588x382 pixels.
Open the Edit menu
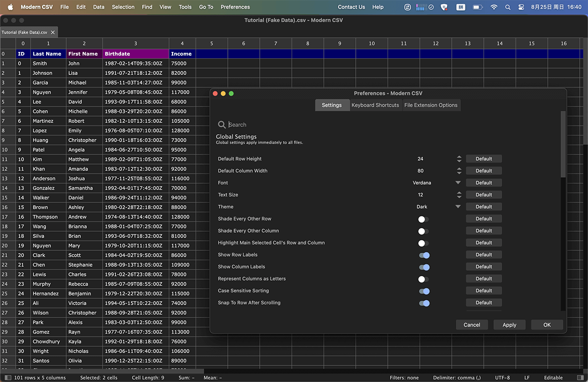tap(81, 7)
